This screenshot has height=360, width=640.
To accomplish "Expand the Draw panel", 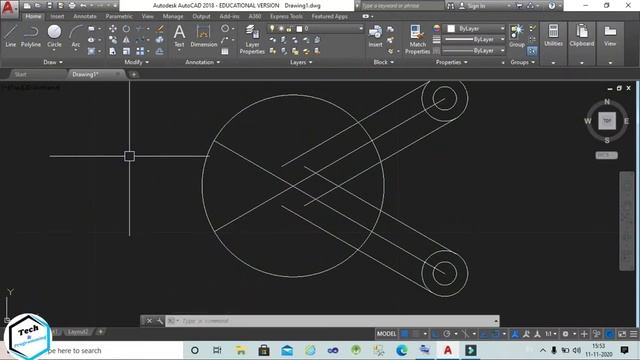I will (x=53, y=62).
